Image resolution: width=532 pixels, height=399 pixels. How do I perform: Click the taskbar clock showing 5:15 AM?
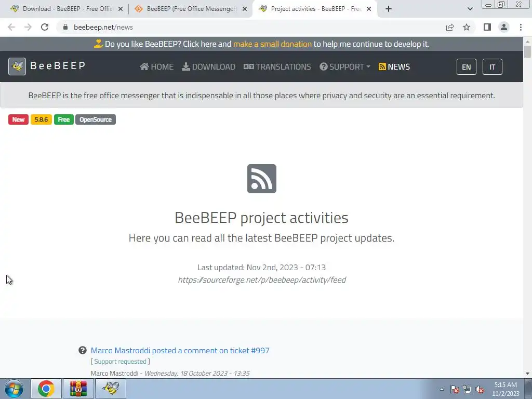click(x=506, y=389)
